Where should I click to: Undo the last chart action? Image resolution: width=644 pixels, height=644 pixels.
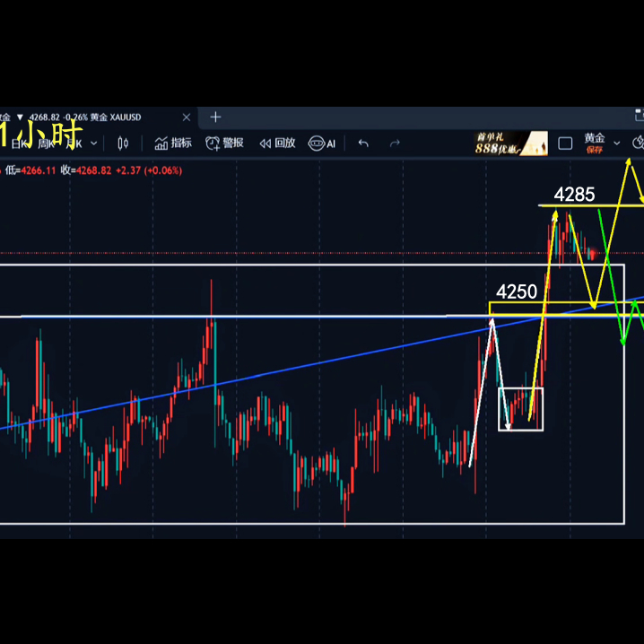pyautogui.click(x=363, y=144)
